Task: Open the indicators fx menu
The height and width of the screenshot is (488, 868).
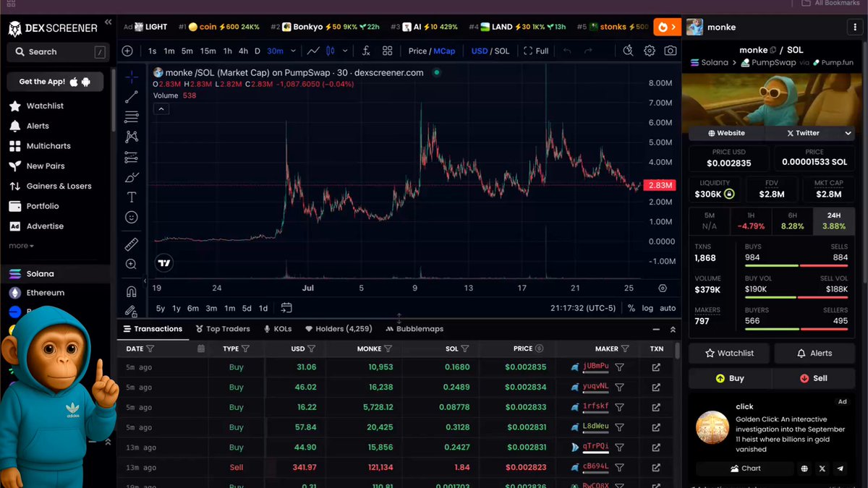Action: point(366,51)
